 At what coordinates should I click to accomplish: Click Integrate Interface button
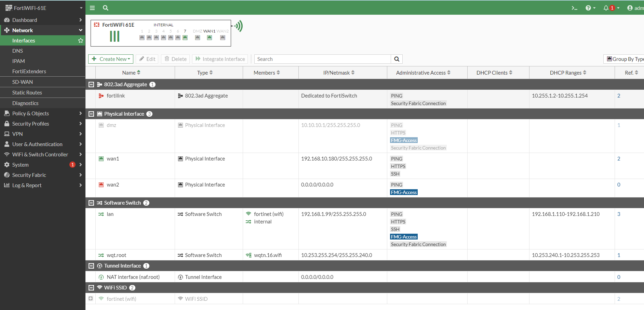pos(220,59)
